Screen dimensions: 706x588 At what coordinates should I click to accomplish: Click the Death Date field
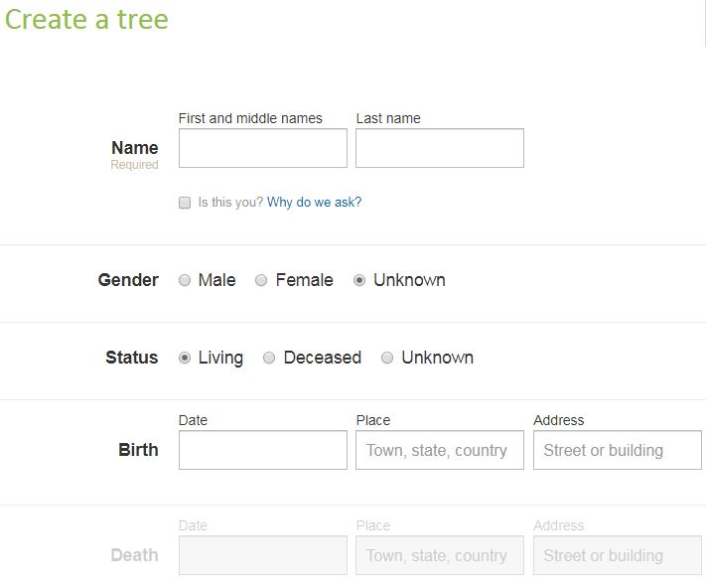[x=262, y=555]
